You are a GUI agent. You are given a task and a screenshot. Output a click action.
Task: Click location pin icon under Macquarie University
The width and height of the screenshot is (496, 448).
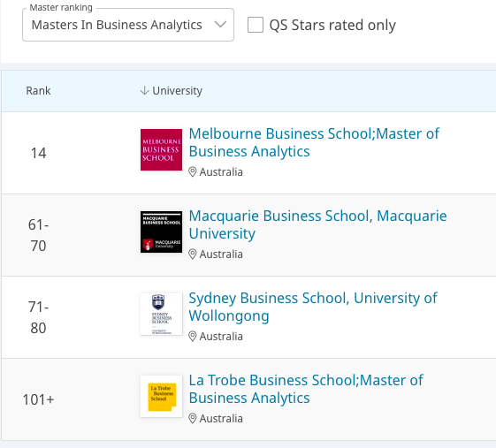(193, 254)
